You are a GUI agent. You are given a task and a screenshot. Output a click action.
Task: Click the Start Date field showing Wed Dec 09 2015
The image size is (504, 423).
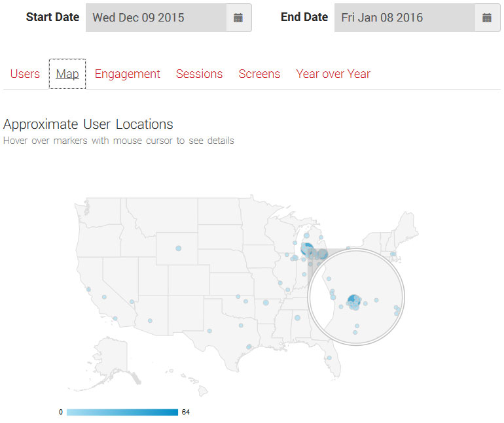pos(156,18)
